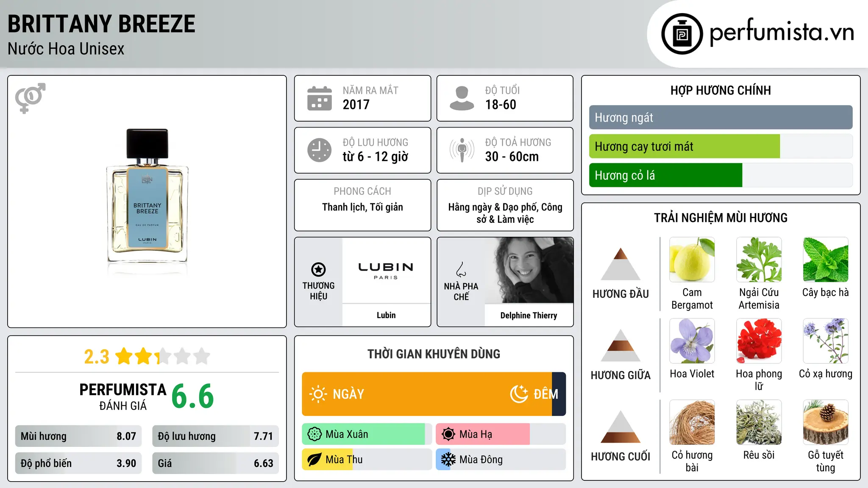The image size is (868, 488).
Task: Open the Hoa Violet note image
Action: [692, 341]
